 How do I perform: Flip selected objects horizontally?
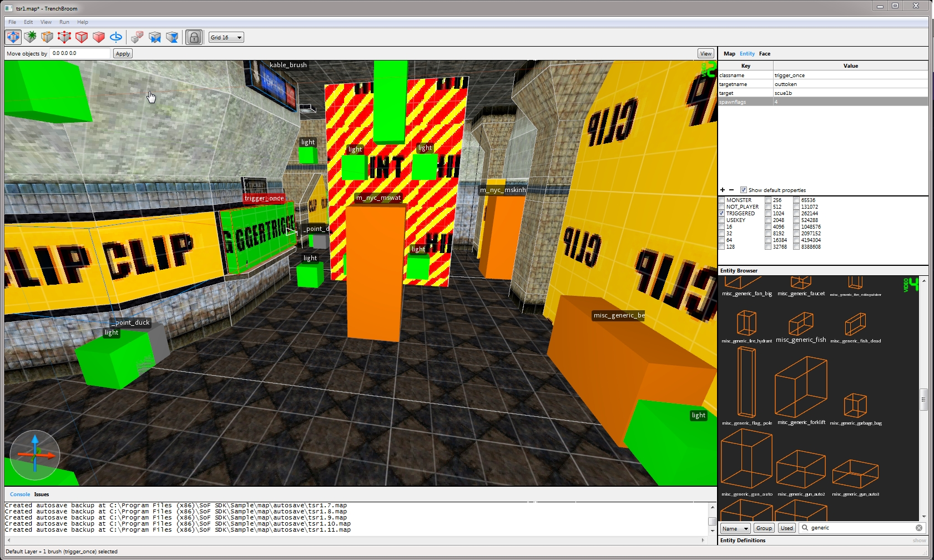pyautogui.click(x=155, y=37)
